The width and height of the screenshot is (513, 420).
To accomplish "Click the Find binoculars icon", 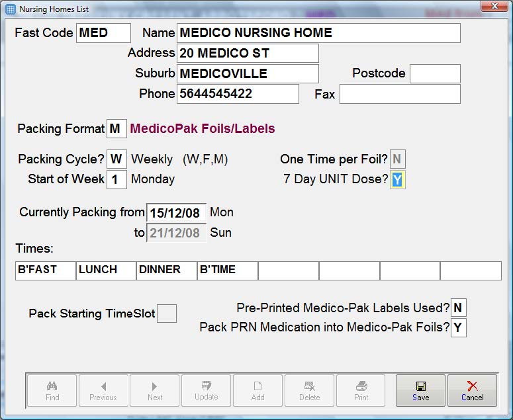I will (x=52, y=386).
